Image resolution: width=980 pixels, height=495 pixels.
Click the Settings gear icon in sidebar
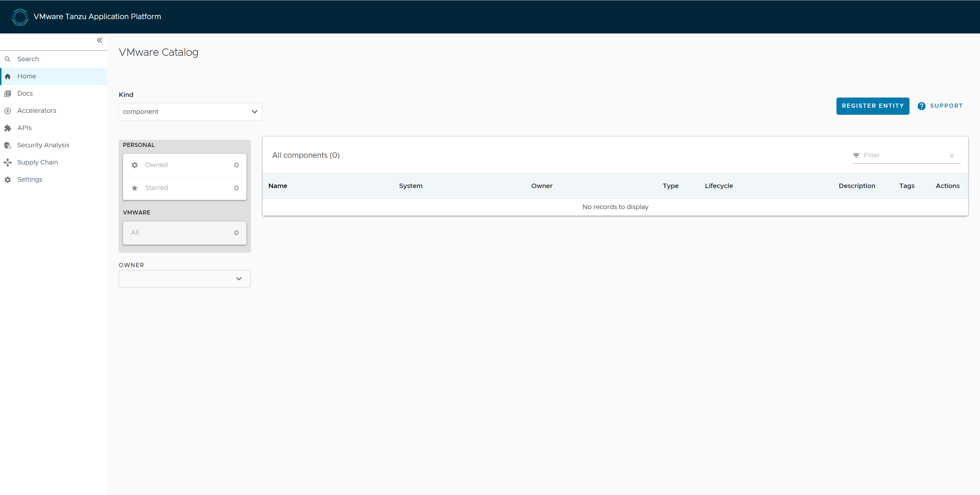(8, 180)
